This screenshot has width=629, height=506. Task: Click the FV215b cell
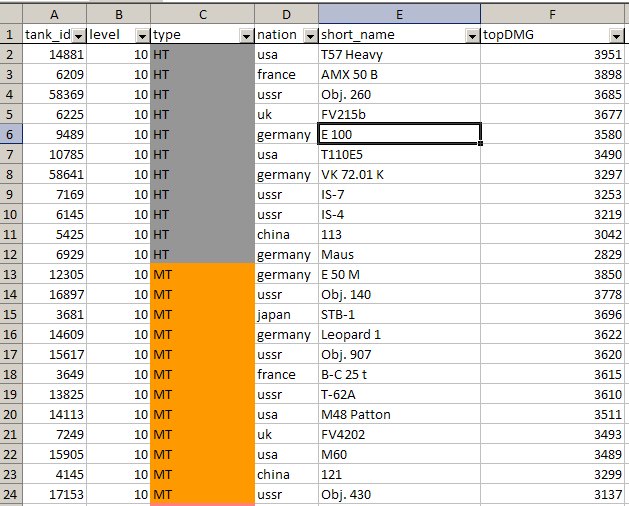point(400,114)
